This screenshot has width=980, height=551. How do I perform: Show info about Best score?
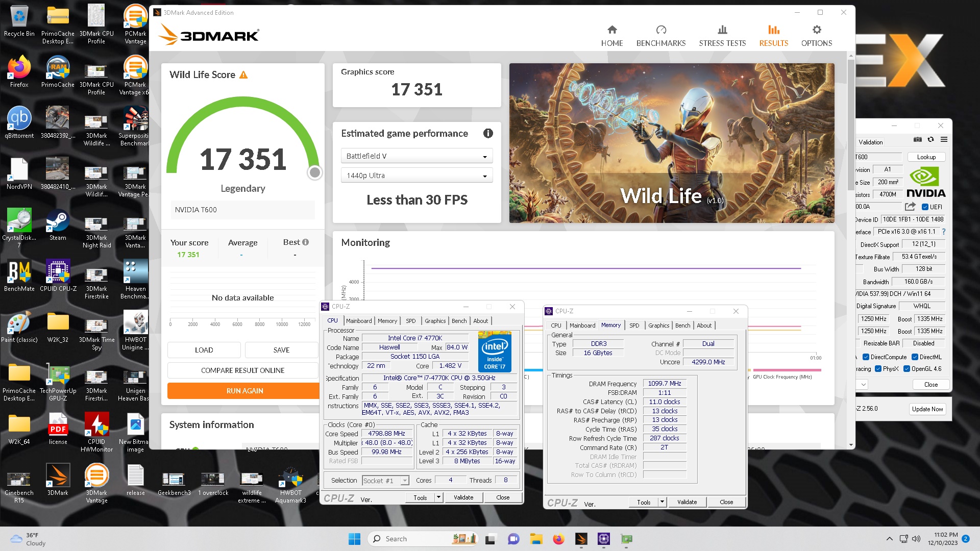point(305,242)
